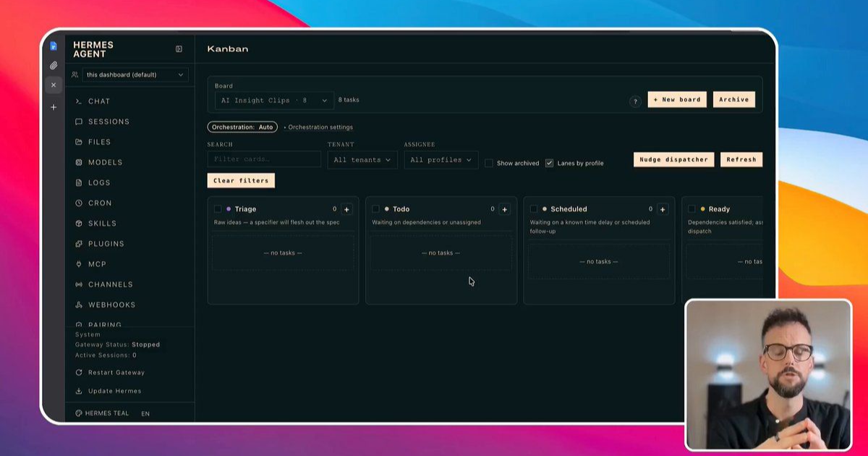Click the Hermes Teal theme palette icon
Screen dimensions: 868x456
click(x=79, y=413)
